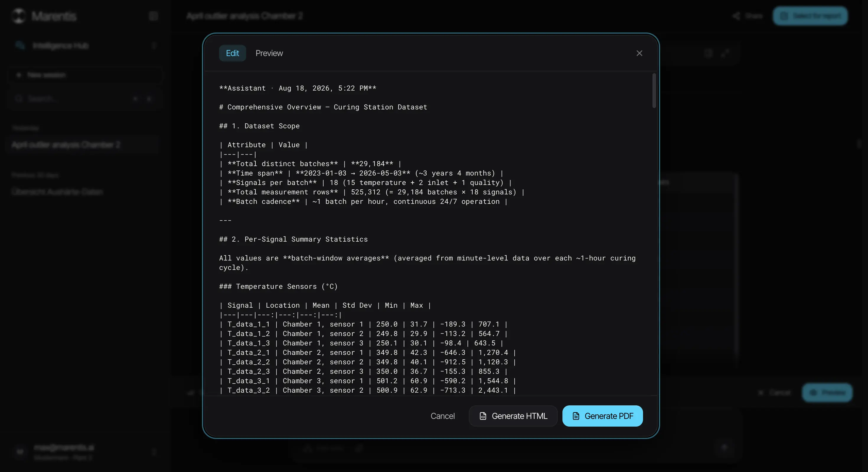Click the T_data_3_1 table row
Viewport: 868px width, 472px height.
tap(368, 381)
